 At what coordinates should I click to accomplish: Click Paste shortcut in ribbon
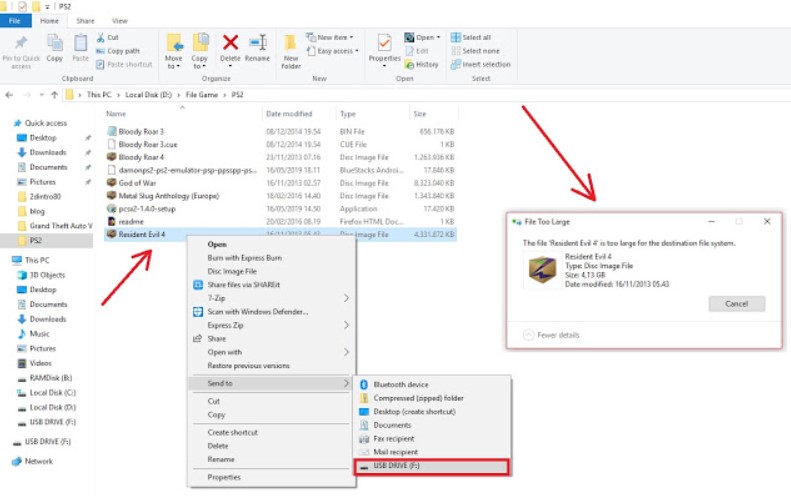(124, 65)
